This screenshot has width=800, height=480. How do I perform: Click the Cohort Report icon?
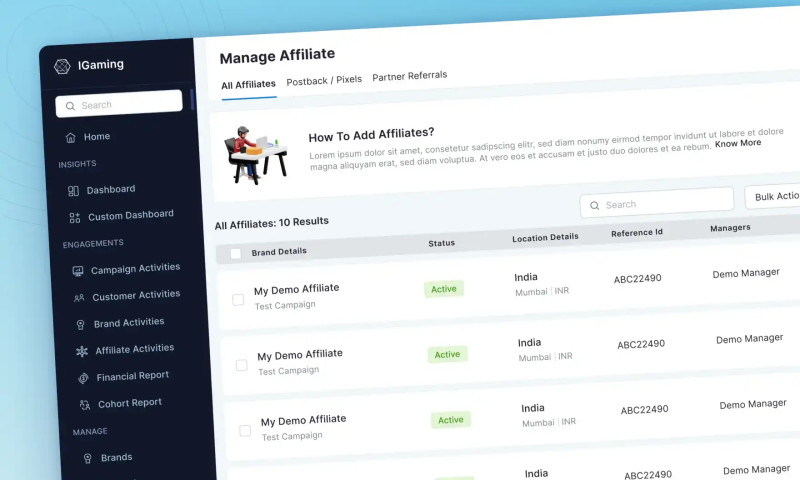click(x=85, y=405)
